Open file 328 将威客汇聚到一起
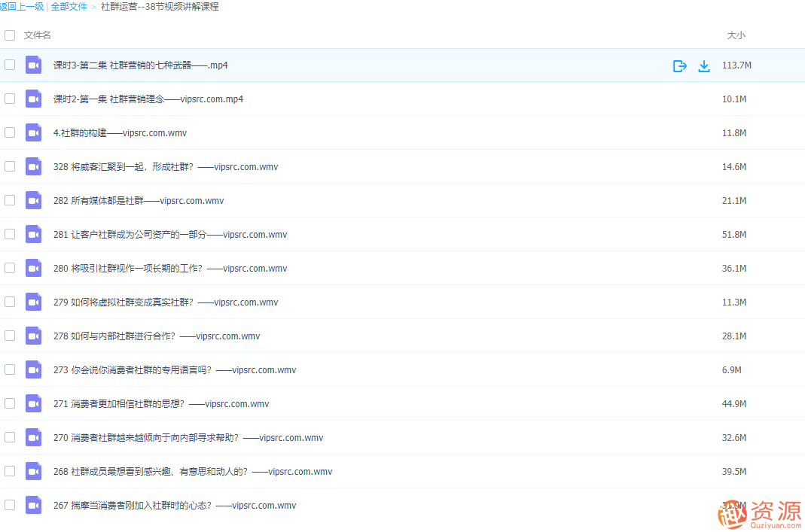The image size is (805, 532). (x=166, y=167)
